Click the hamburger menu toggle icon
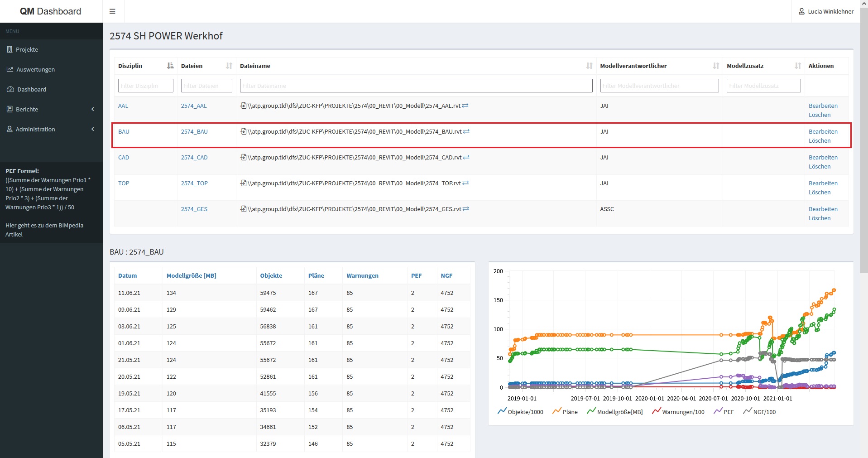This screenshot has width=868, height=458. [x=112, y=11]
